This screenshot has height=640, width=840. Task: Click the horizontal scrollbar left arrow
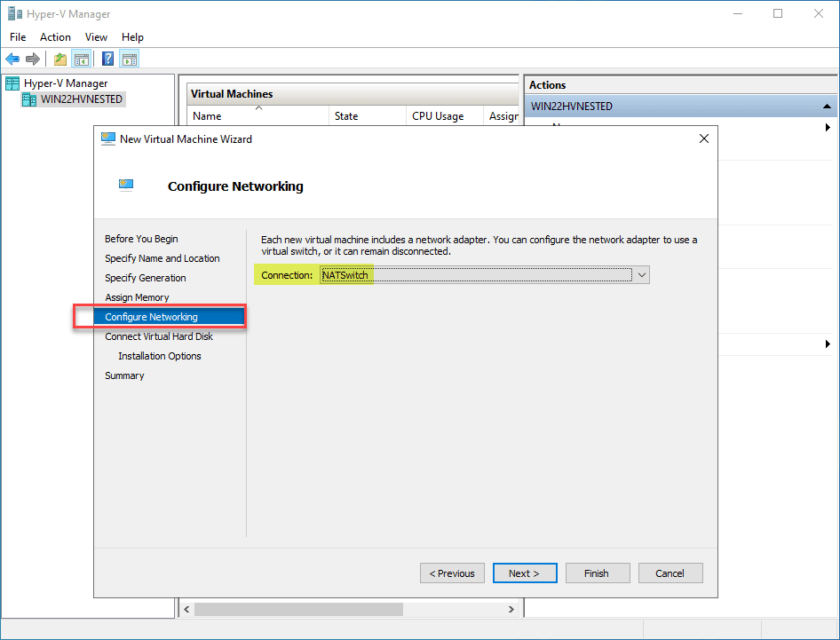point(186,610)
